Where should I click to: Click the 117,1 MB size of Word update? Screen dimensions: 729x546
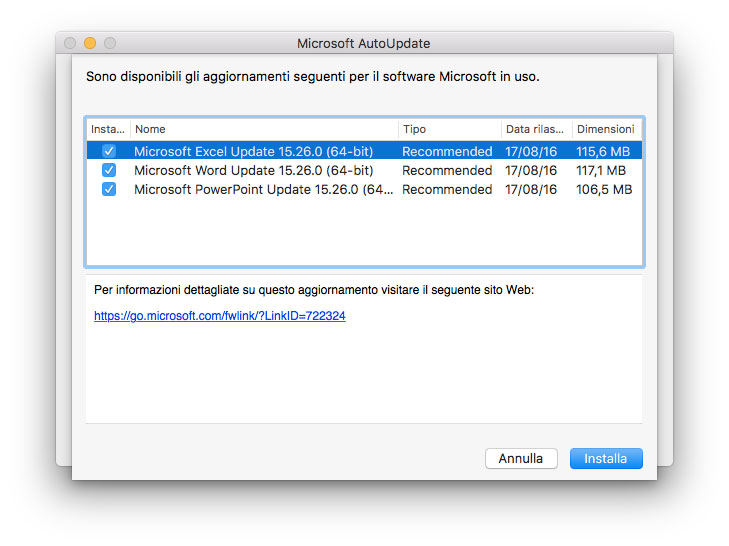tap(603, 171)
